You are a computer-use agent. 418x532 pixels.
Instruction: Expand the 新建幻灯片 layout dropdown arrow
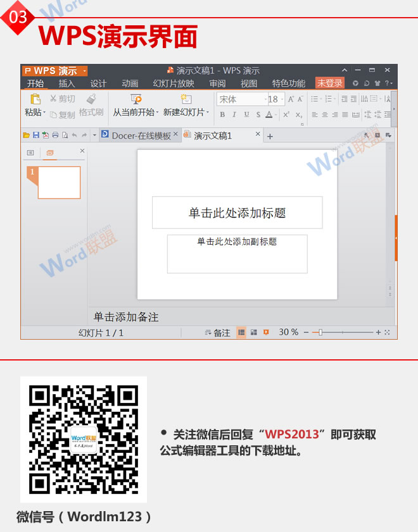click(x=208, y=112)
